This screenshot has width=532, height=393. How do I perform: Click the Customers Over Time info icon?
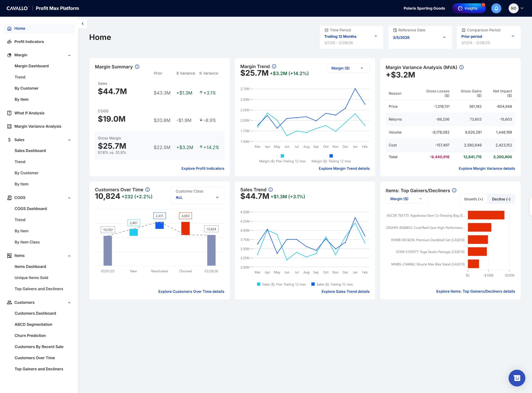pyautogui.click(x=148, y=190)
